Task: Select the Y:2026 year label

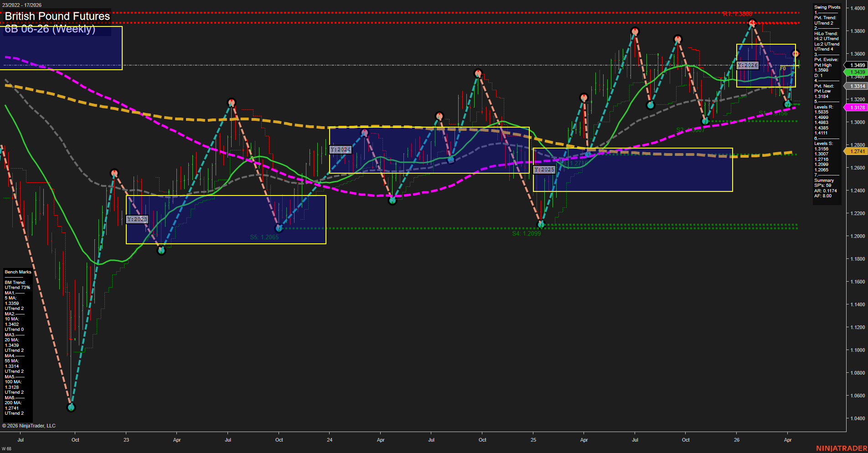Action: point(748,65)
